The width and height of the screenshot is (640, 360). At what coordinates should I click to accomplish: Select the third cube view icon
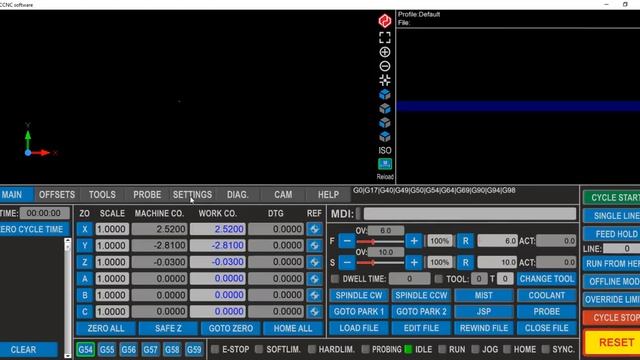pos(384,122)
